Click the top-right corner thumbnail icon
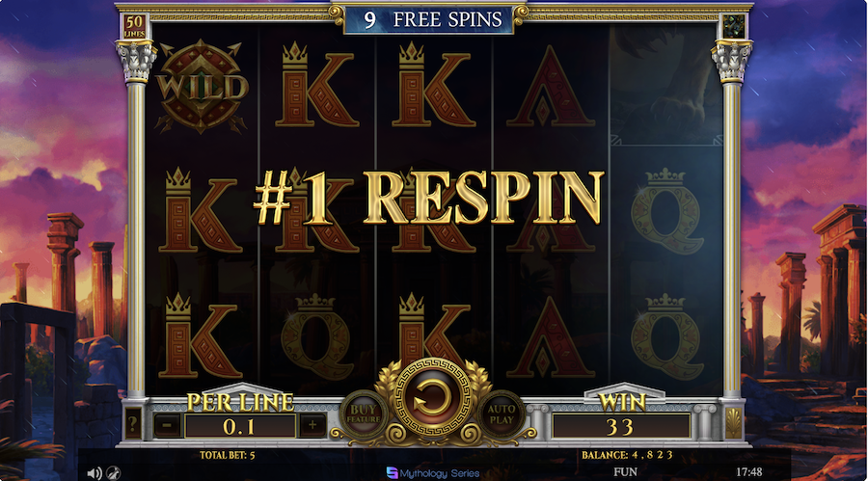Viewport: 868px width, 481px height. tap(734, 27)
